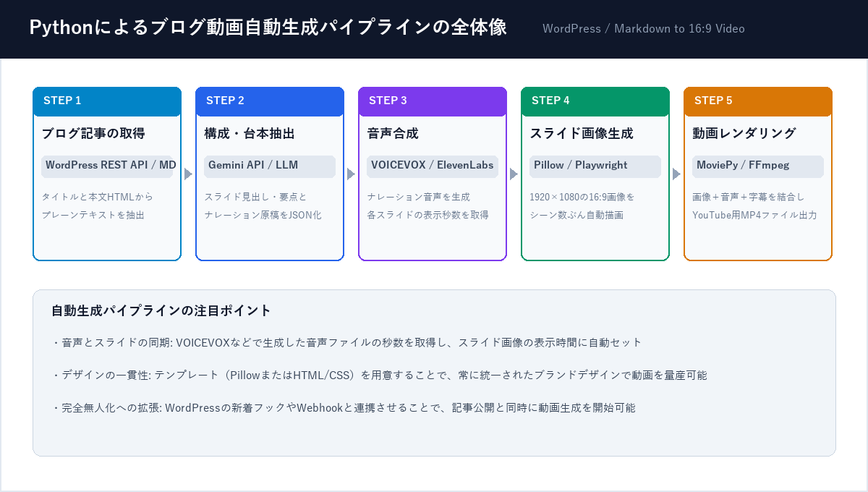
Task: Select the STEP 3 header
Action: [433, 101]
